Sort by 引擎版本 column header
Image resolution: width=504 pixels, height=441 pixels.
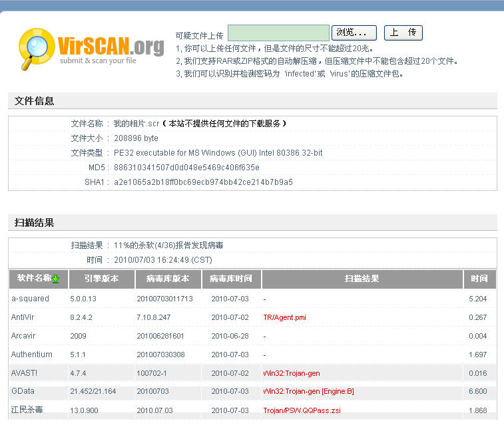[101, 279]
